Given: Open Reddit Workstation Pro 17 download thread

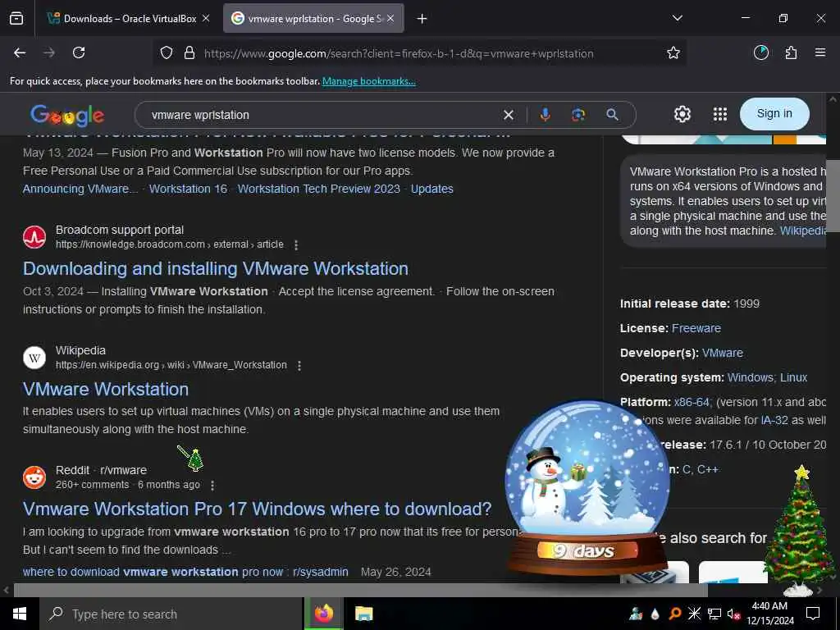Looking at the screenshot, I should (x=257, y=509).
